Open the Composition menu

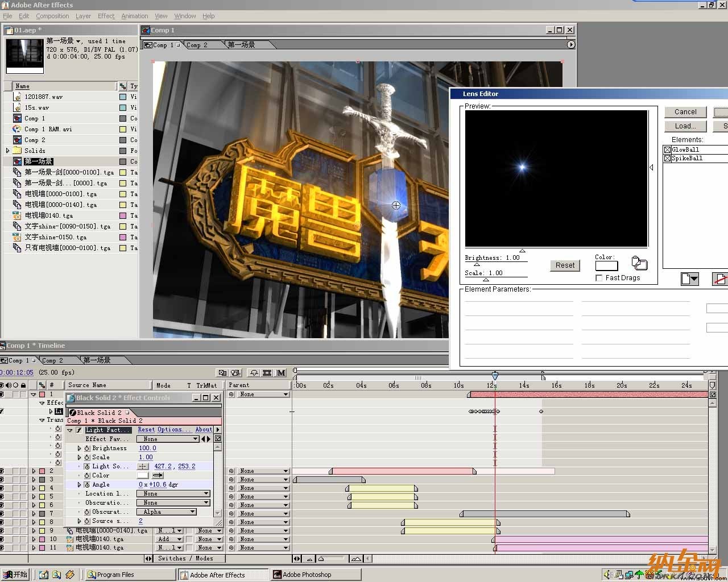point(52,16)
